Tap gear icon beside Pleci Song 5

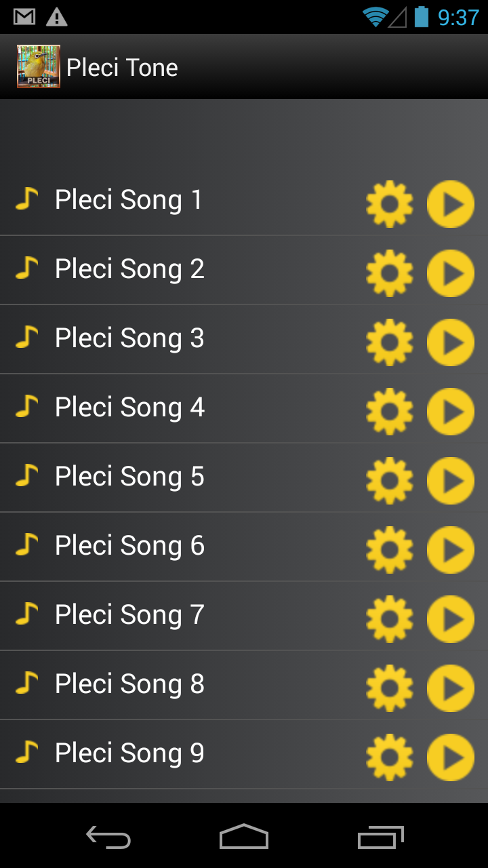pos(390,481)
